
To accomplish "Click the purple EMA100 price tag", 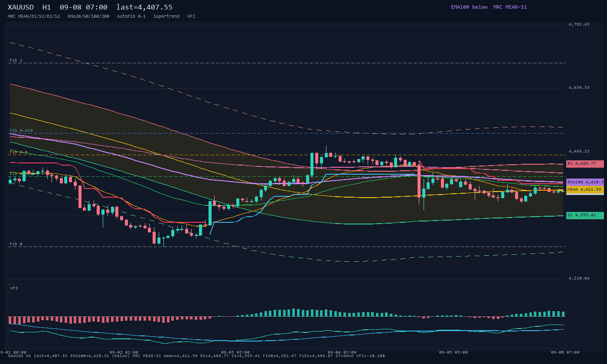I will pos(585,182).
